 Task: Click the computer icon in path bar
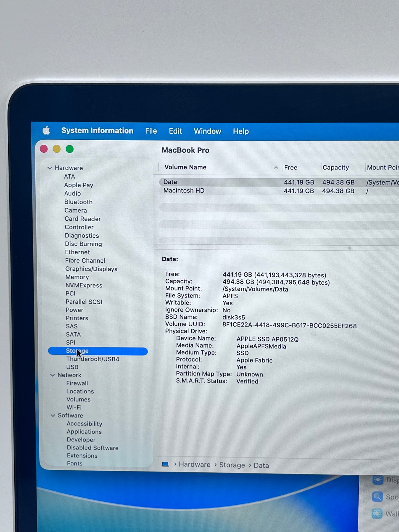pos(165,464)
